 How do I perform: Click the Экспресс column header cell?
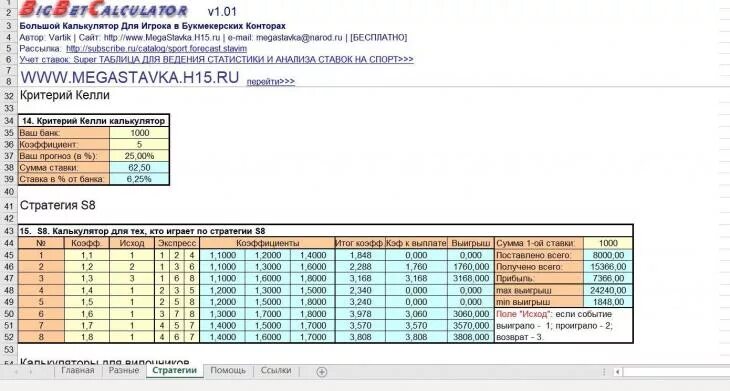(x=177, y=243)
